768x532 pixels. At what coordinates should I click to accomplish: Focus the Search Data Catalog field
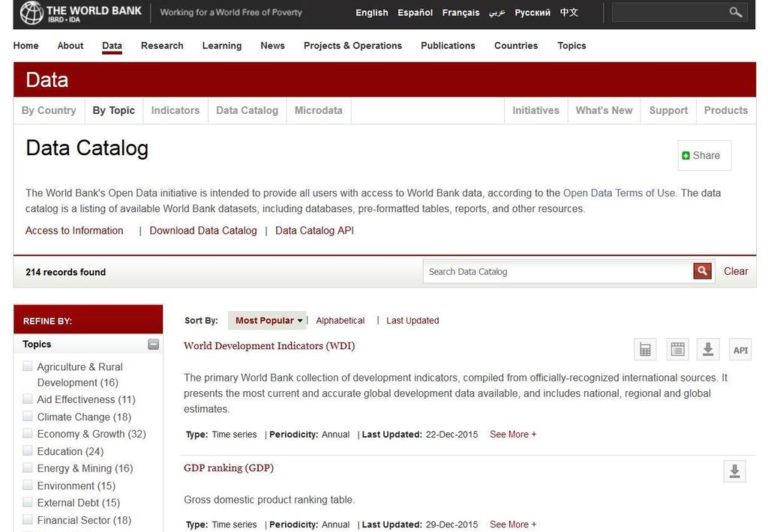pos(558,271)
